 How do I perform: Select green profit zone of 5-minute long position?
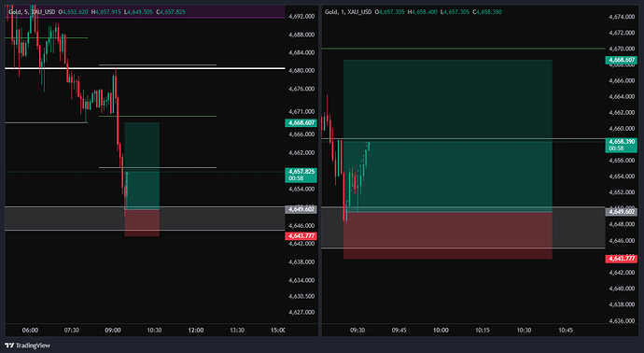click(x=142, y=166)
